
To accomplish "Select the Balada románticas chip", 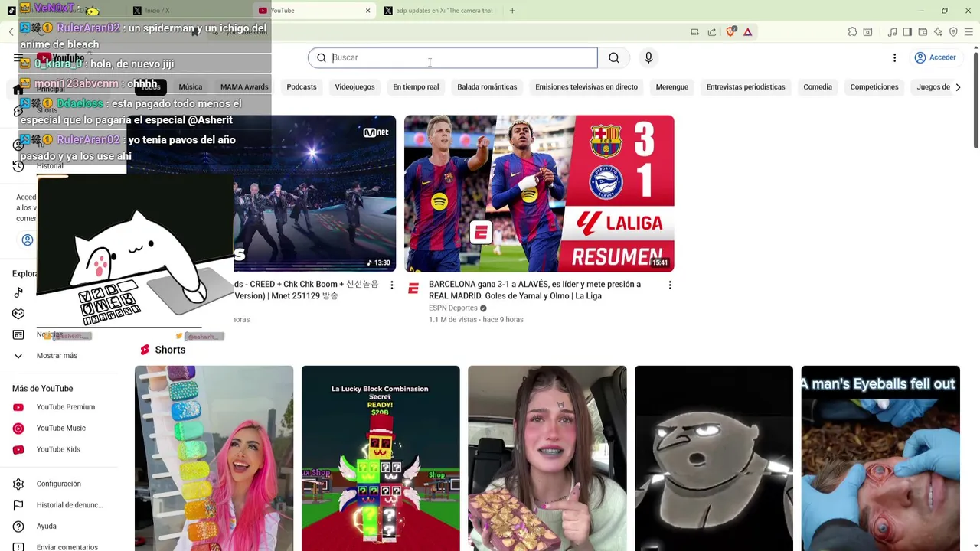I will pos(487,87).
